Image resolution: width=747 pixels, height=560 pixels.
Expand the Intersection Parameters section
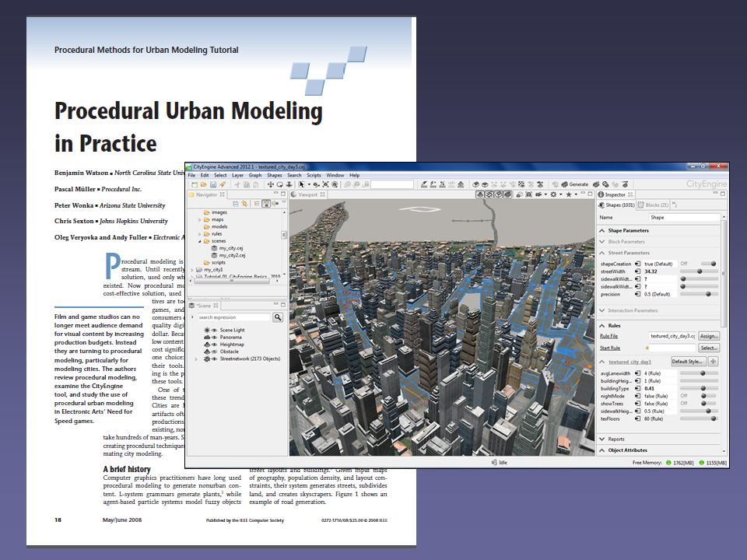coord(602,310)
